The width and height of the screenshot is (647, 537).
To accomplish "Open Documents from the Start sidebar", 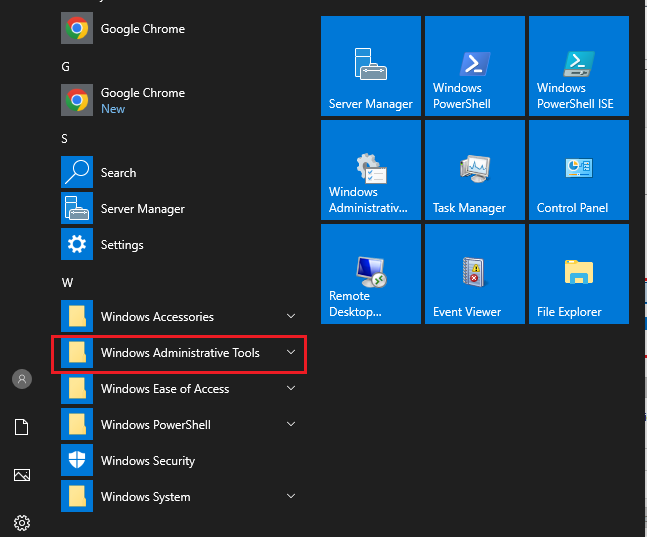I will (21, 427).
